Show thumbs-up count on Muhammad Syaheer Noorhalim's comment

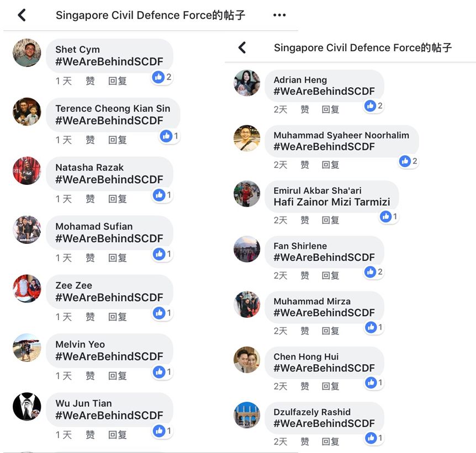pos(409,161)
